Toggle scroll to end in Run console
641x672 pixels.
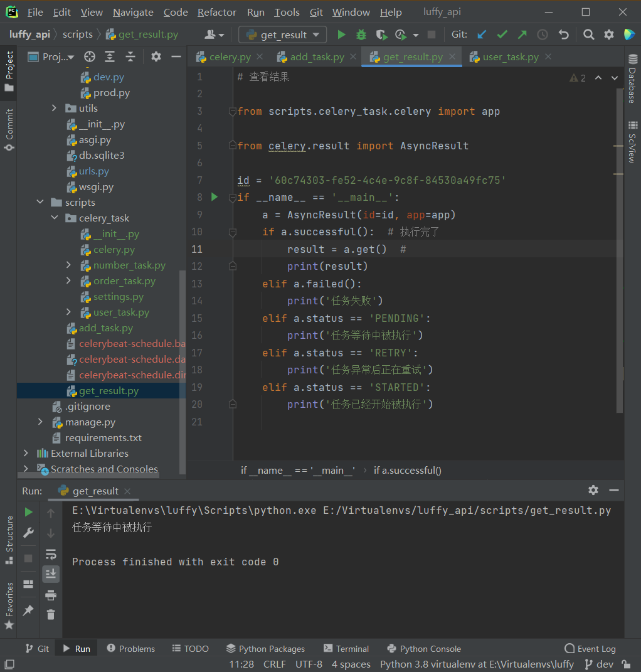pos(51,573)
